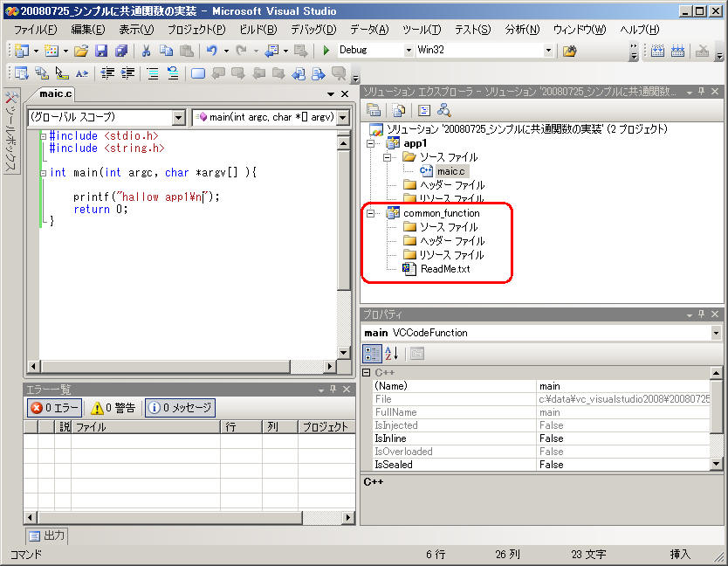This screenshot has height=566, width=728.
Task: Open the Debug configuration dropdown
Action: pos(409,51)
